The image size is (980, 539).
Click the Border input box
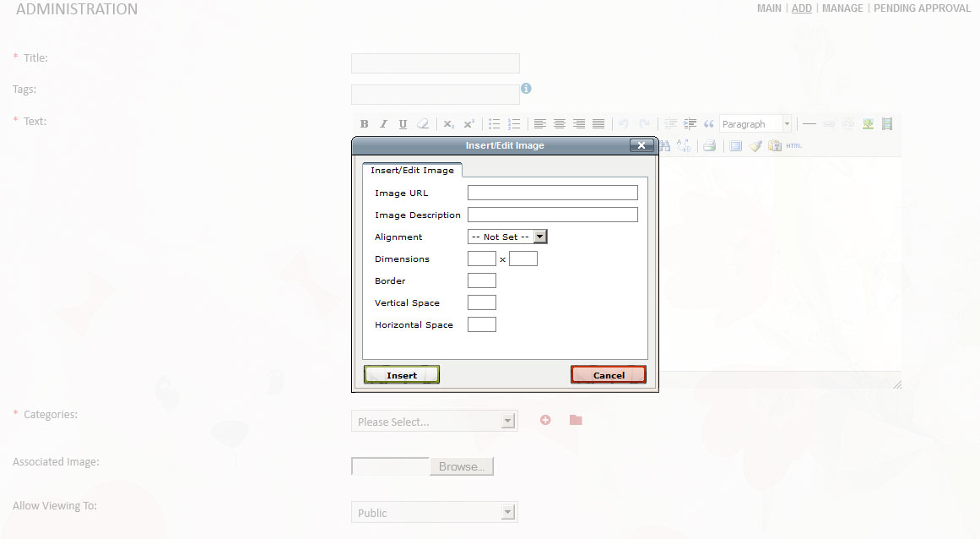coord(482,280)
